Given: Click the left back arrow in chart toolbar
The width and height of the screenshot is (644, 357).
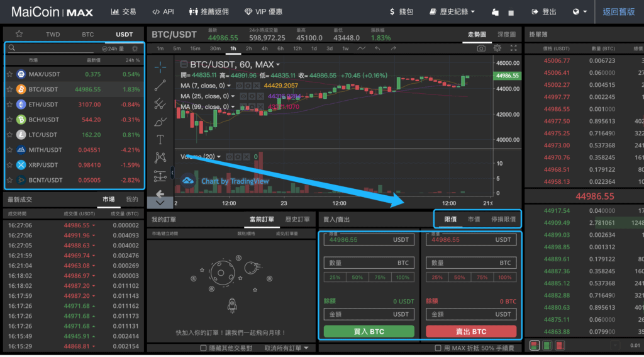Looking at the screenshot, I should tap(160, 194).
